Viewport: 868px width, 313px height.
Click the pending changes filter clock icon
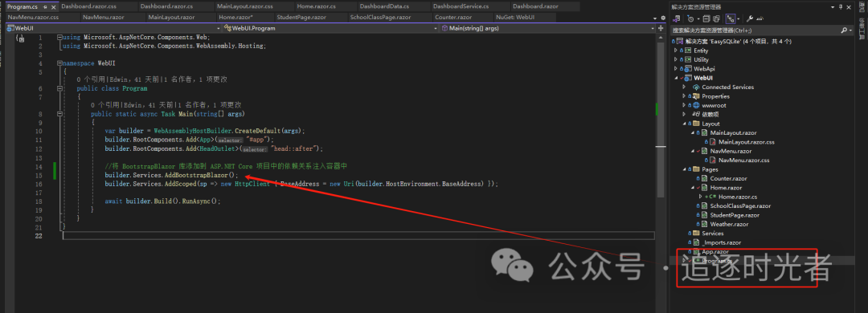click(691, 18)
